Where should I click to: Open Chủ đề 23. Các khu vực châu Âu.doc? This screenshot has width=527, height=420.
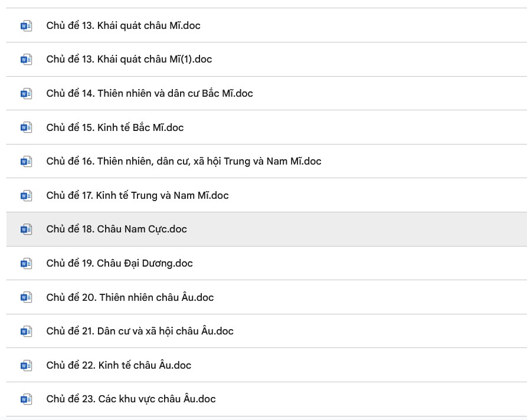point(131,399)
